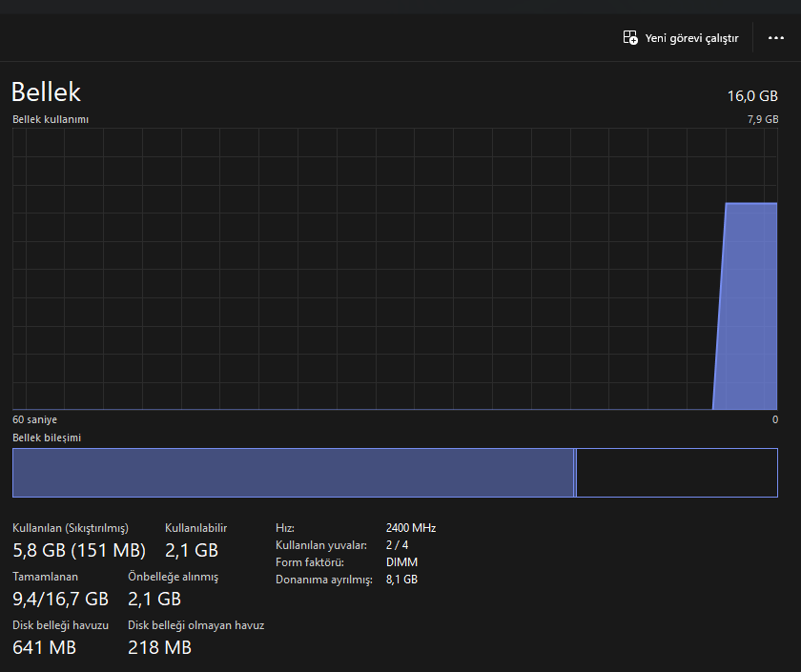Click the '641 MB' paged pool value
Screen dimensions: 801x672
pyautogui.click(x=44, y=648)
